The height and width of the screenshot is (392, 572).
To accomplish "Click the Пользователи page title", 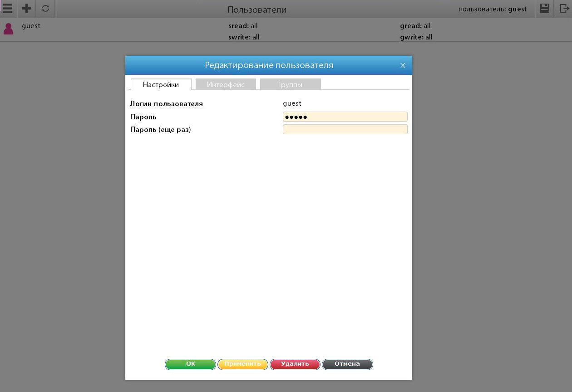I will coord(257,10).
